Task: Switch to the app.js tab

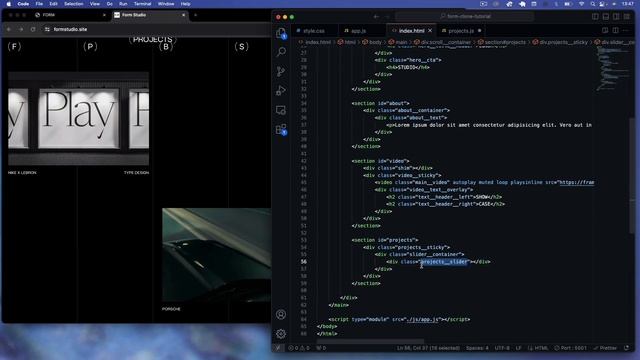Action: pyautogui.click(x=358, y=31)
